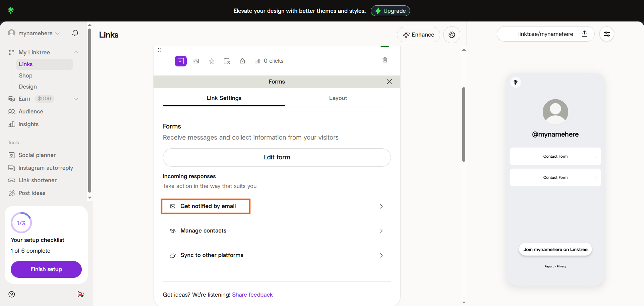This screenshot has height=306, width=644.
Task: Click the editor scrollbar thumb
Action: [464, 124]
